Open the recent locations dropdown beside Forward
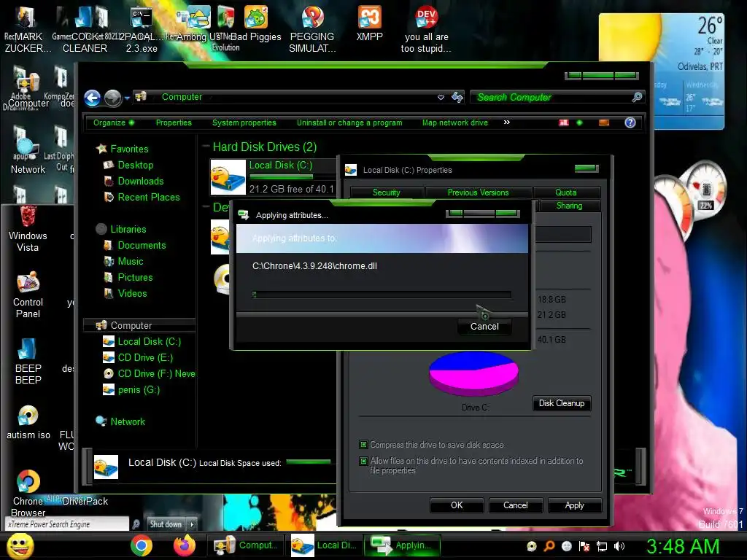 (127, 98)
